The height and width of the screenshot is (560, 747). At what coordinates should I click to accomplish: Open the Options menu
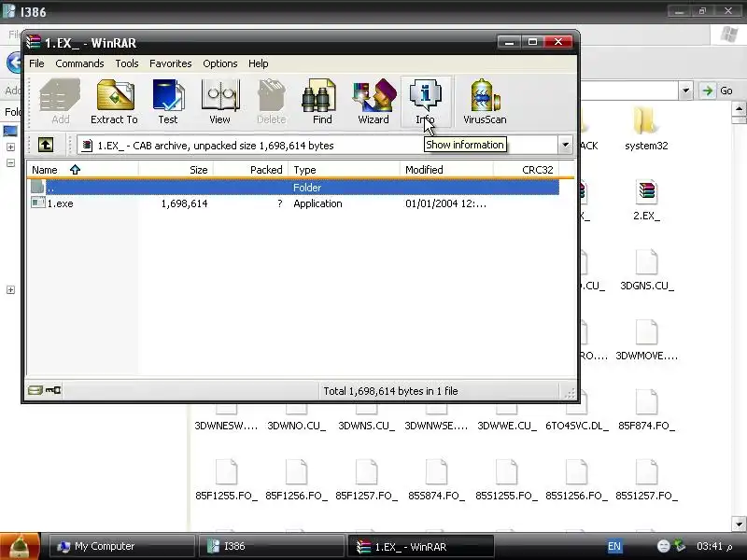(220, 63)
